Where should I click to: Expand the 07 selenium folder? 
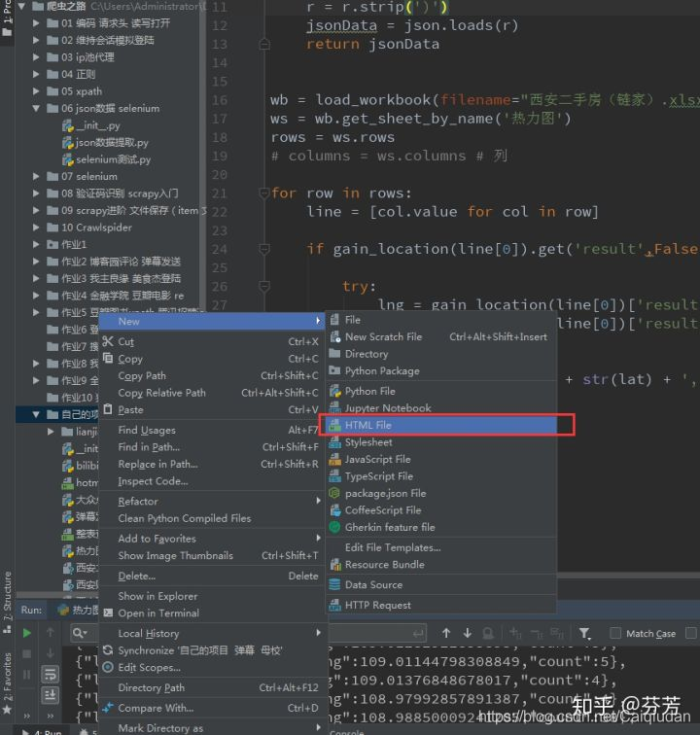(x=36, y=176)
